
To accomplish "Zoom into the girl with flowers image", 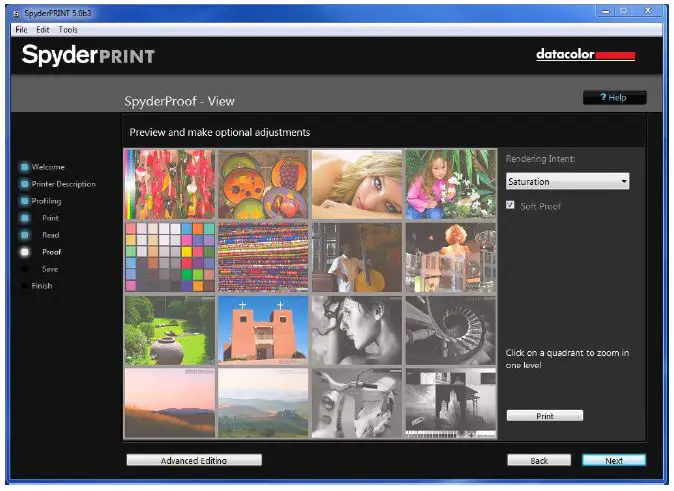I will (450, 184).
